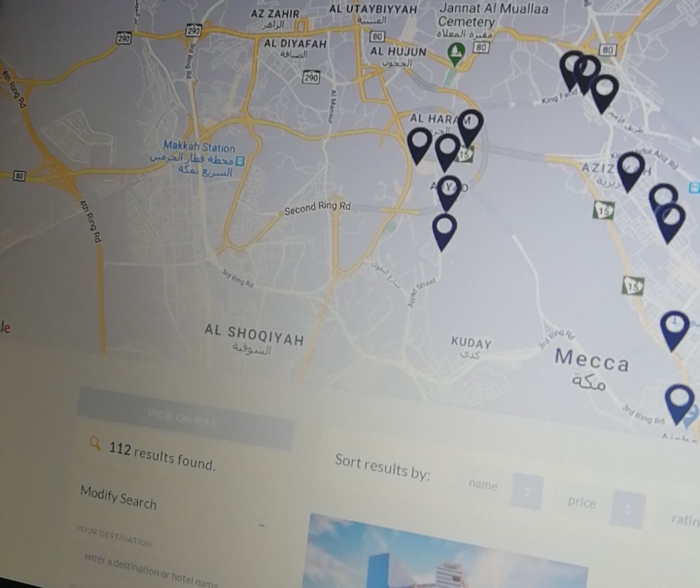Click the Mecca city label on map
This screenshot has width=700, height=588.
pyautogui.click(x=592, y=360)
